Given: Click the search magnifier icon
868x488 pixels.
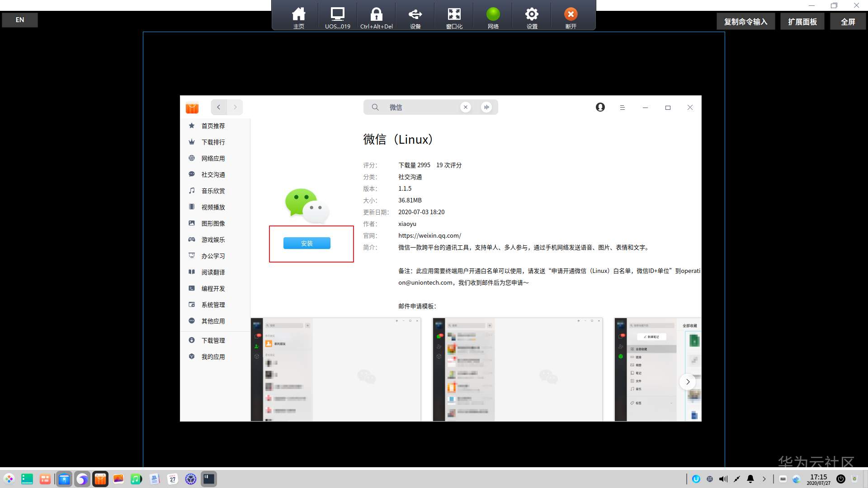Looking at the screenshot, I should (375, 107).
